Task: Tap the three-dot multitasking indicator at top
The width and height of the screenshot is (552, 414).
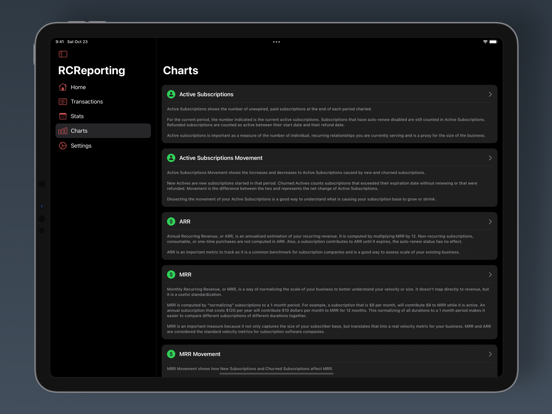Action: click(x=276, y=42)
